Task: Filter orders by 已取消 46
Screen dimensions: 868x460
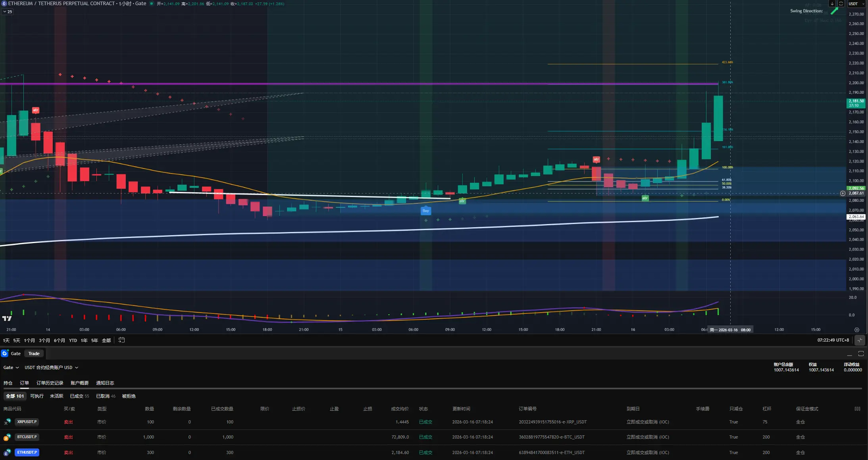Action: click(106, 396)
